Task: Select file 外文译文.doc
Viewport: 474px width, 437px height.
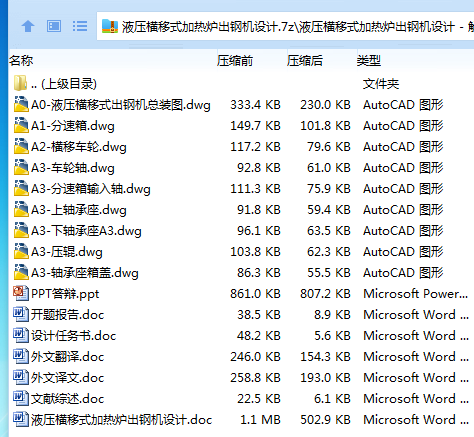Action: pos(68,378)
